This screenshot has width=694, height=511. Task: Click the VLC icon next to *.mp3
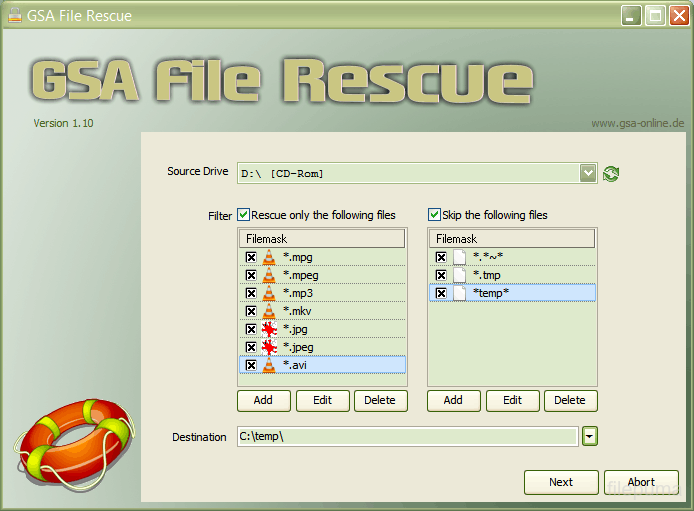pos(268,293)
